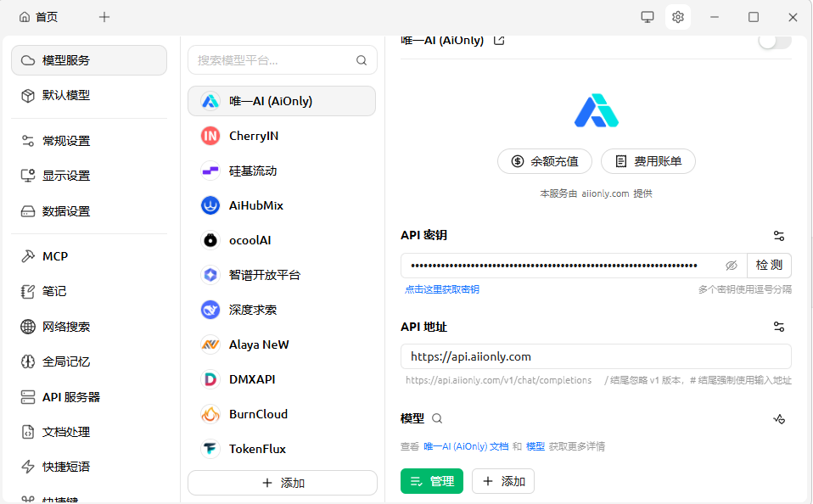This screenshot has width=813, height=504.
Task: Select 默认模型 in settings sidebar
Action: pos(89,95)
